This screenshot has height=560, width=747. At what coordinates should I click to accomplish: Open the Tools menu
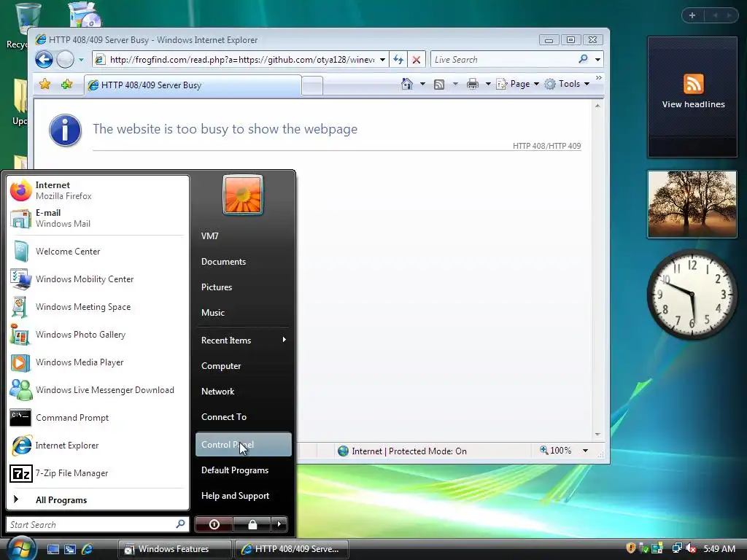pyautogui.click(x=567, y=84)
